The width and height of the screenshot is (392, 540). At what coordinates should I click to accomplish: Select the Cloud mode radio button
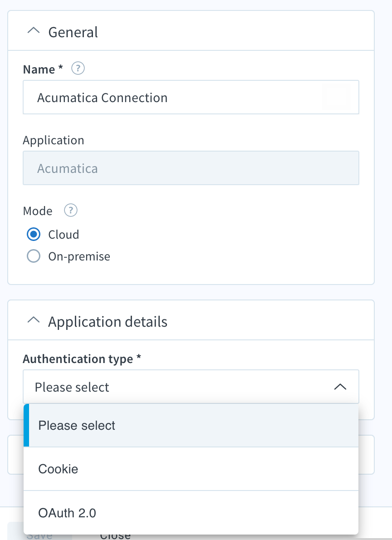[34, 234]
